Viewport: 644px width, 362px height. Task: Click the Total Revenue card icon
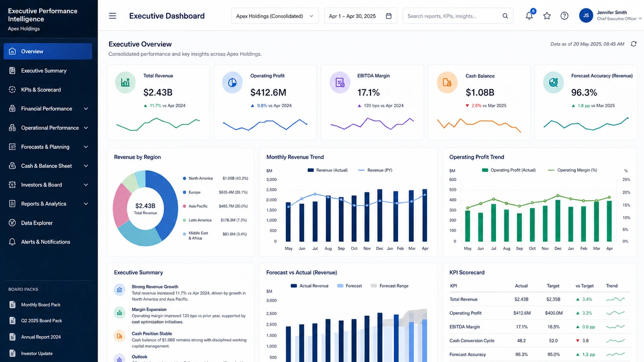pos(125,82)
